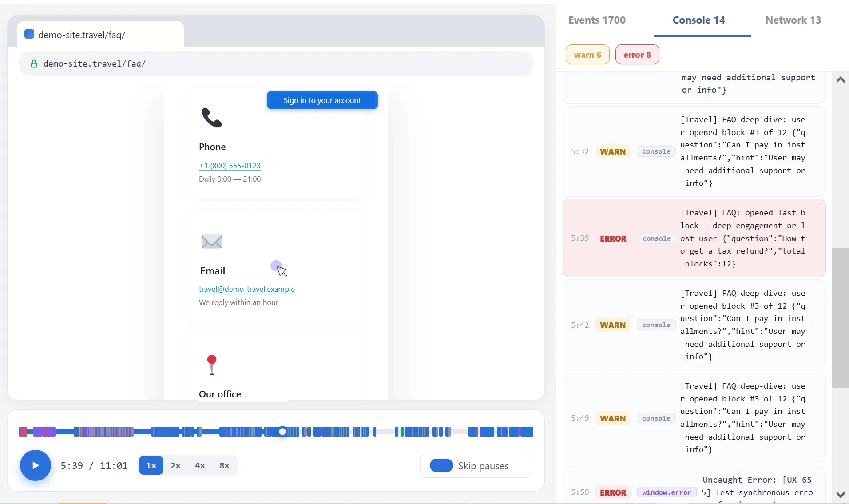Click the scroll up arrow in console

[840, 80]
